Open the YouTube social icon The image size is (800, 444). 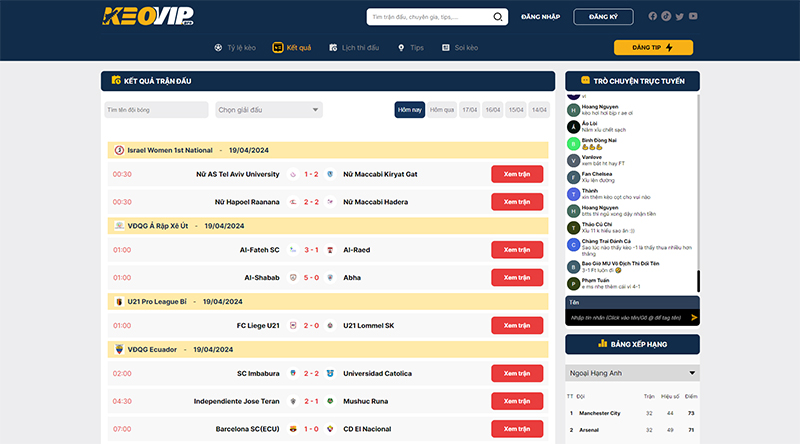(693, 16)
